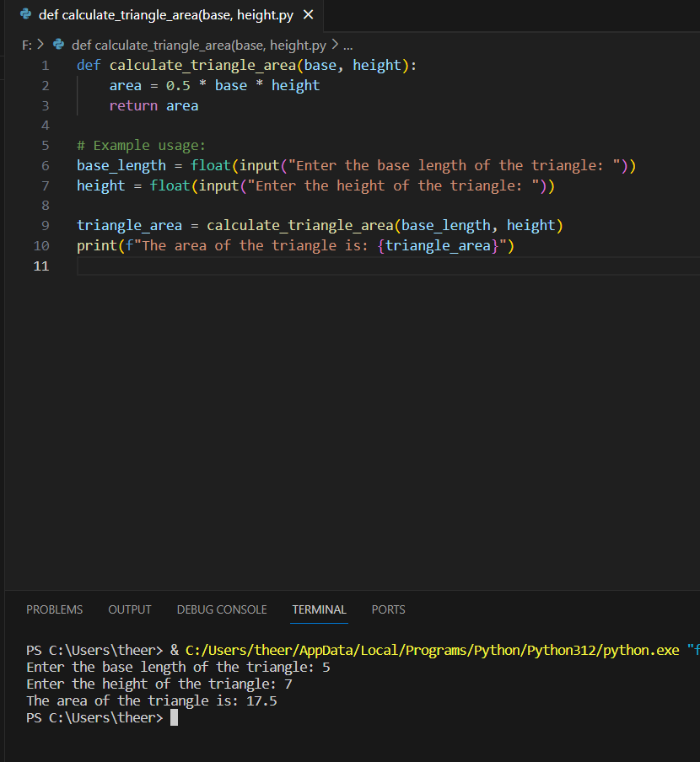
Task: Show the DEBUG CONSOLE panel
Action: tap(222, 609)
